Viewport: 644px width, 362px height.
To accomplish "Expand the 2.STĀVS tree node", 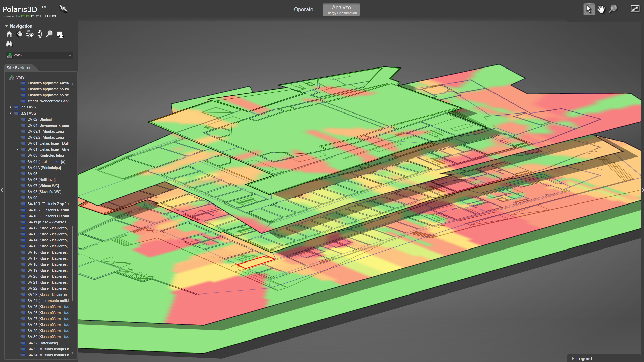I will [11, 107].
